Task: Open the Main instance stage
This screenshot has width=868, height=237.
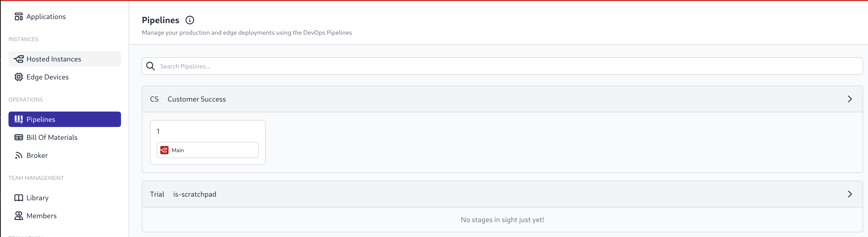Action: (x=208, y=150)
